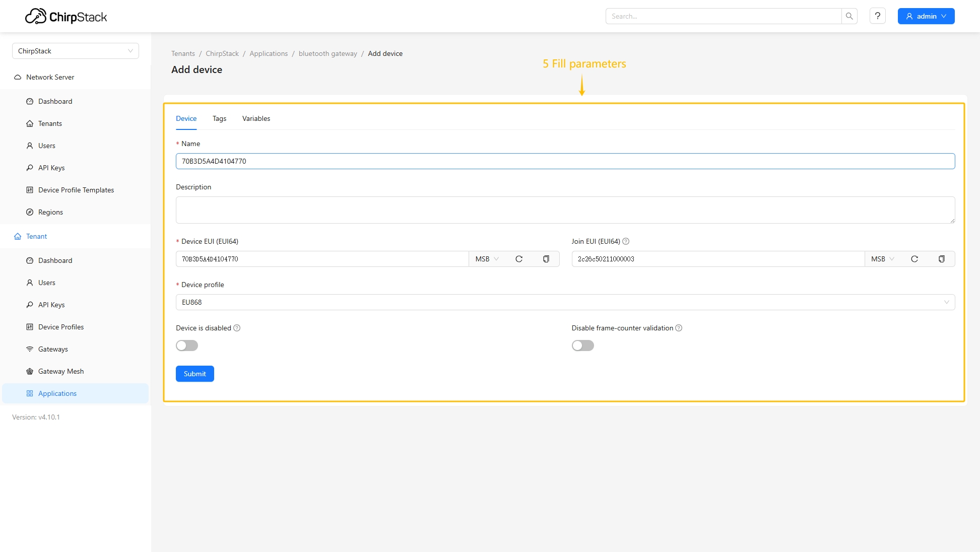This screenshot has width=980, height=552.
Task: Switch to the Variables tab
Action: pyautogui.click(x=256, y=118)
